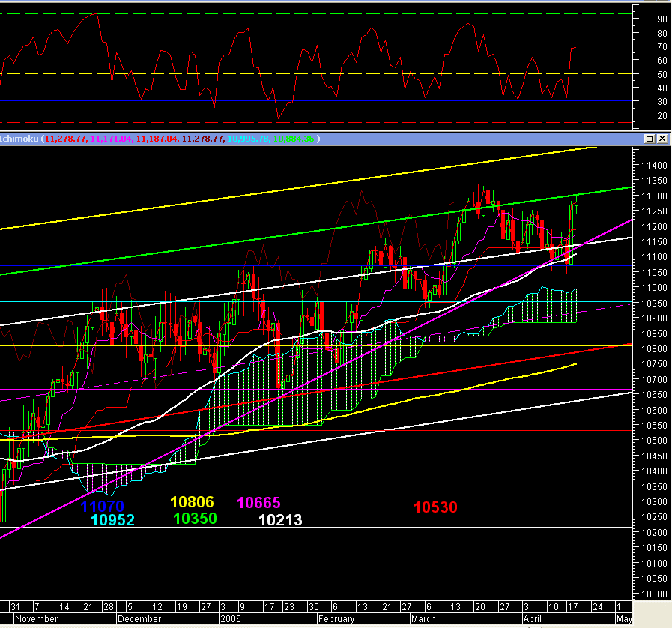Click the cyan 10952 level annotation
Viewport: 672px width, 628px height.
(x=112, y=520)
